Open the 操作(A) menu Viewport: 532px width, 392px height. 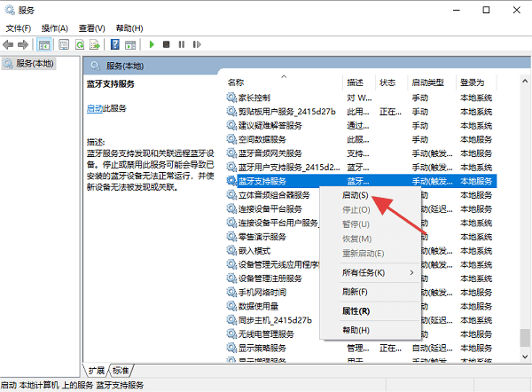[x=55, y=27]
